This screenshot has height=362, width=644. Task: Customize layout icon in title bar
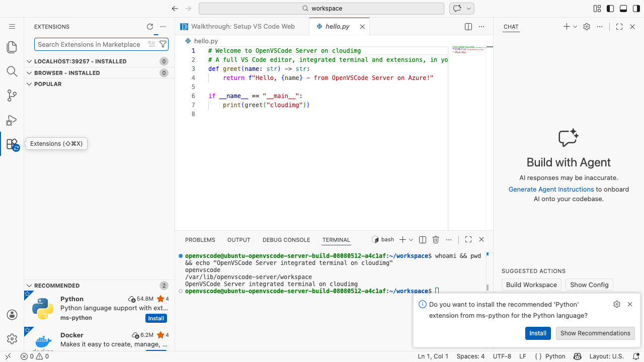597,9
